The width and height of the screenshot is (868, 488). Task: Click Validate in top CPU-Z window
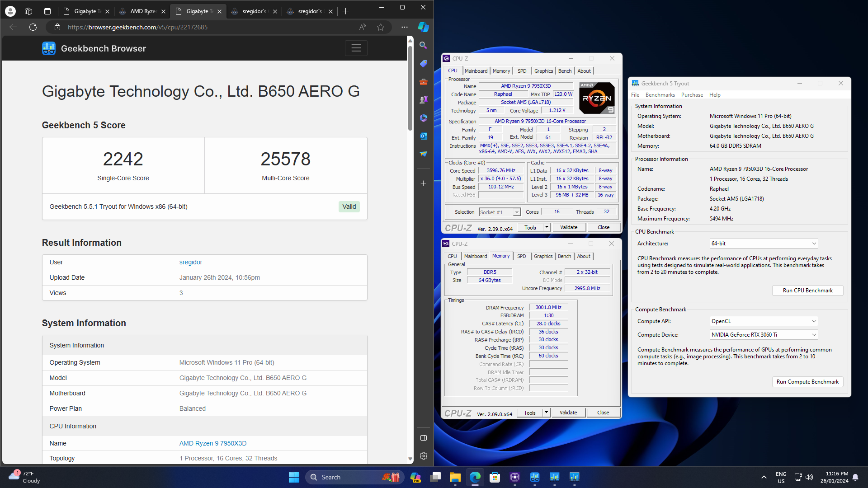pos(569,227)
